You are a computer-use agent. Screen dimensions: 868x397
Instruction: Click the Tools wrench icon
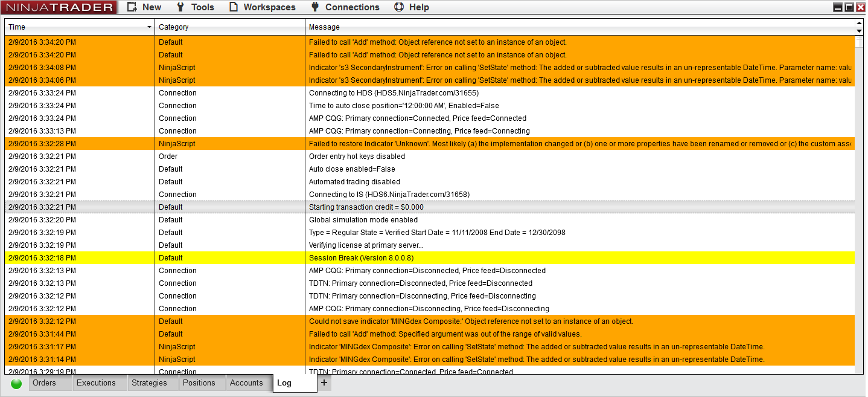point(180,7)
